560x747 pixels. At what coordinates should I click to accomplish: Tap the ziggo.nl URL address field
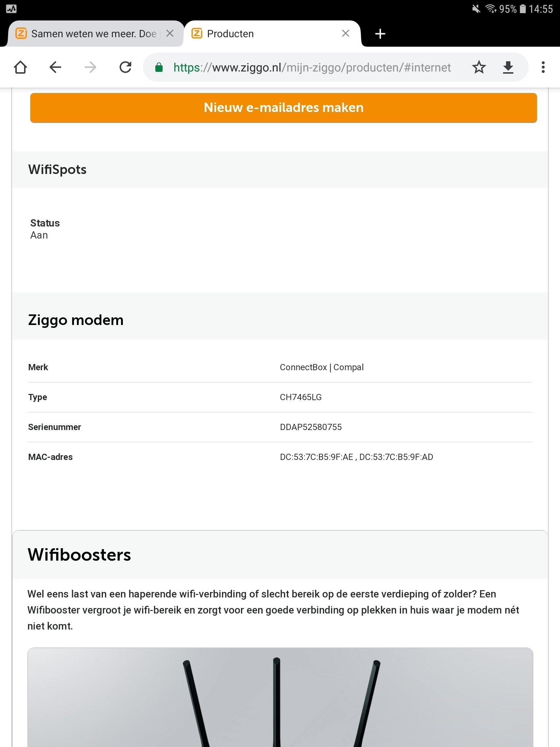(x=312, y=67)
